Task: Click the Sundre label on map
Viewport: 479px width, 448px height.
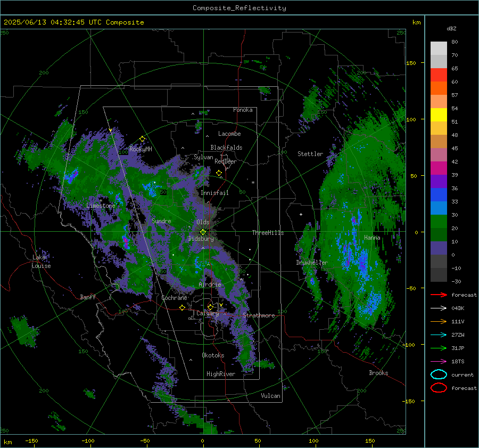Action: click(162, 221)
